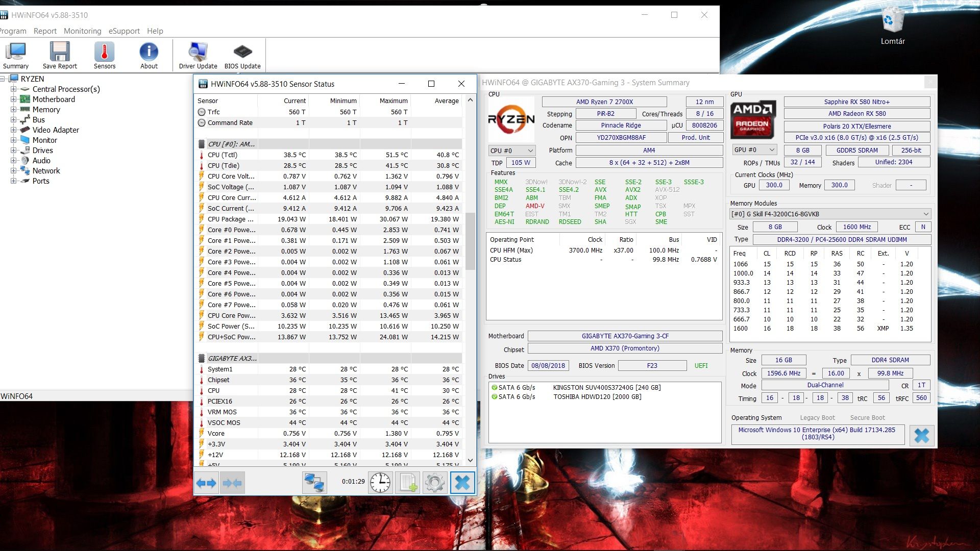
Task: Select Monitor in the tree
Action: [x=45, y=140]
